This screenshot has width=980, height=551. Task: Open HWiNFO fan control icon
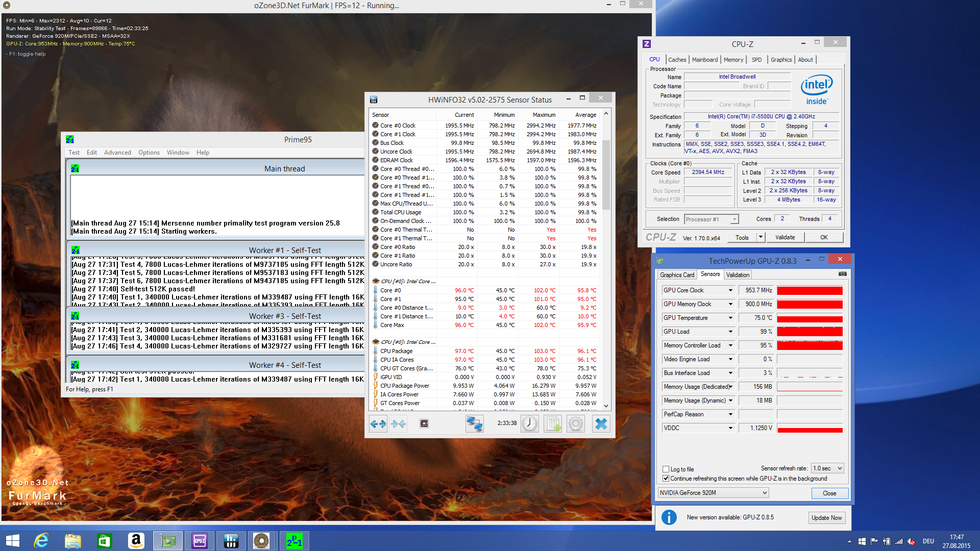(424, 423)
